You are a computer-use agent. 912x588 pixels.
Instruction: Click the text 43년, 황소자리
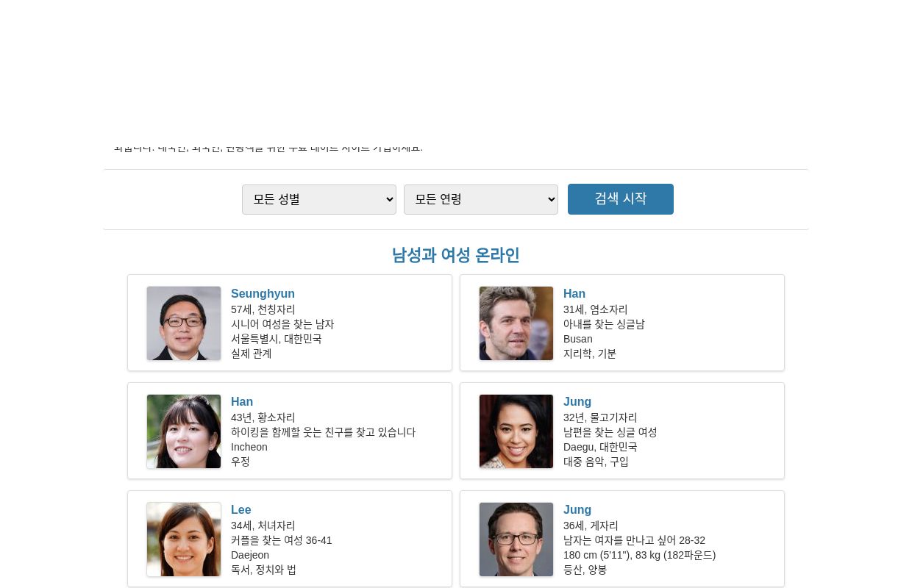pyautogui.click(x=263, y=417)
